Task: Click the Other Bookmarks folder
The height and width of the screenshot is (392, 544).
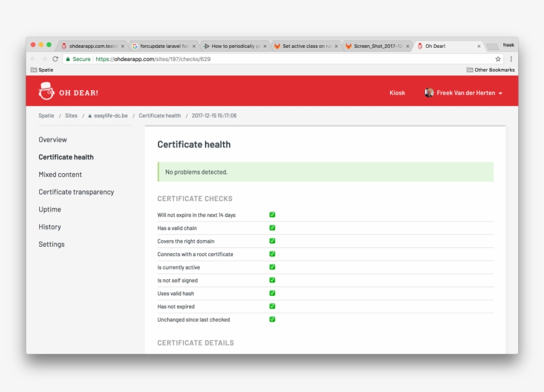Action: point(490,70)
